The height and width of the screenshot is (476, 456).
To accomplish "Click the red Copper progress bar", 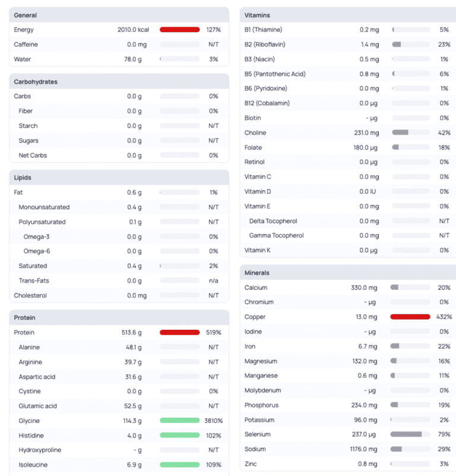I will (410, 317).
